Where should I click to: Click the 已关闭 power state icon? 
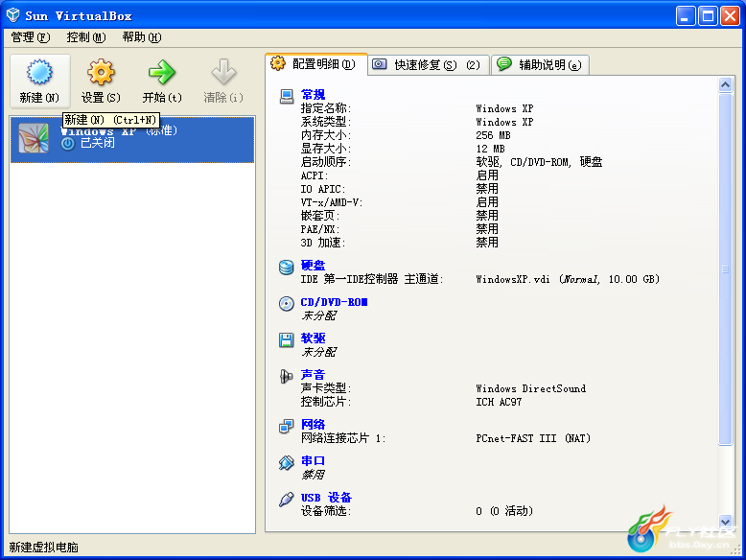[x=67, y=143]
